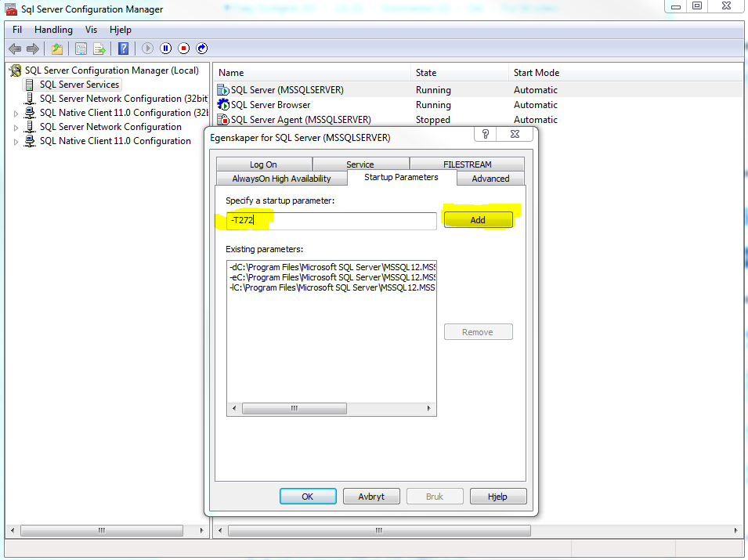Click the red Stop Service toolbar icon
The height and width of the screenshot is (560, 748).
pyautogui.click(x=183, y=49)
